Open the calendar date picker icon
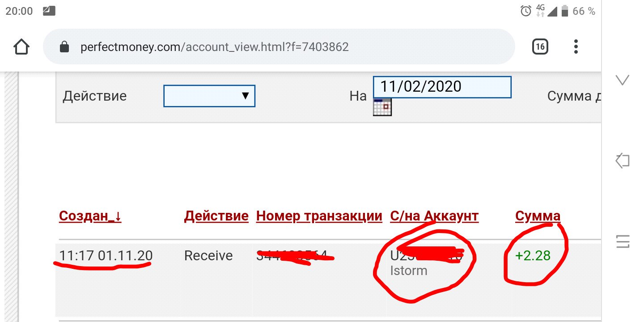The image size is (644, 322). click(382, 106)
